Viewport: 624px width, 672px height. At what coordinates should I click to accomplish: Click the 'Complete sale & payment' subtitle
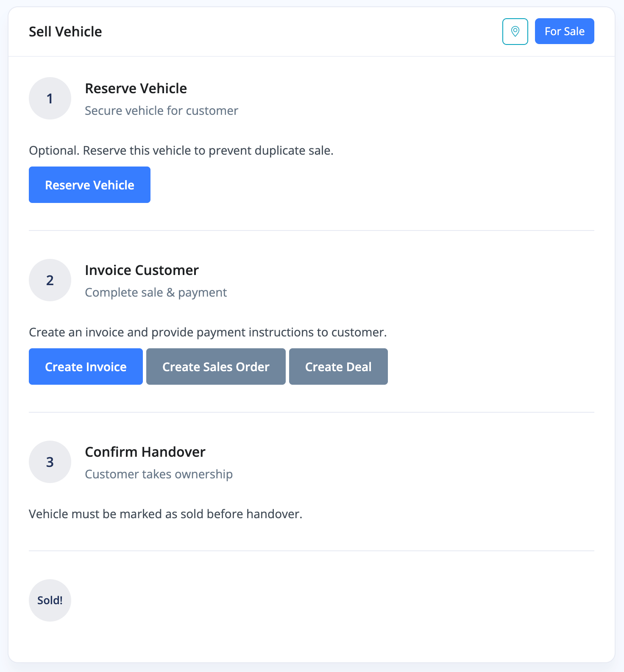click(x=156, y=292)
